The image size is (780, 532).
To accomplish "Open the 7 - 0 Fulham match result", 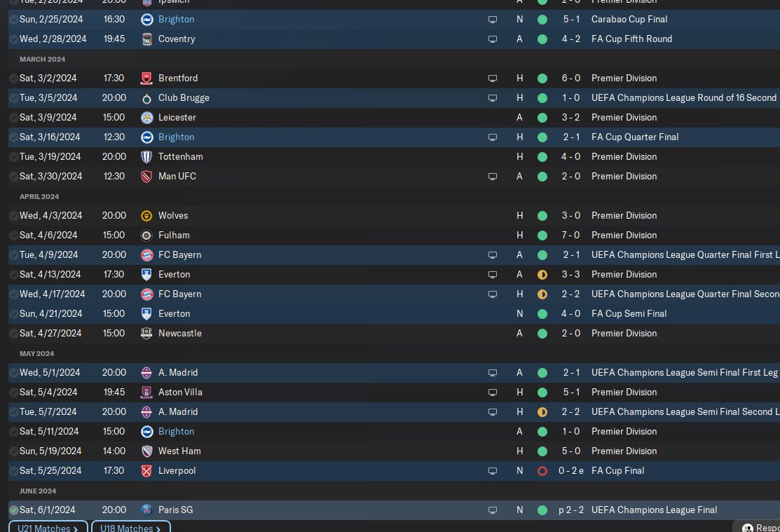I will click(571, 236).
